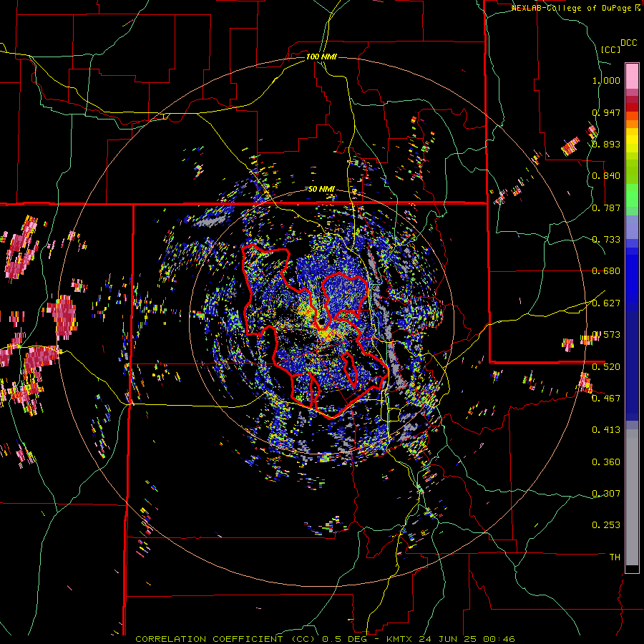Viewport: 644px width, 644px height.
Task: Click the CORRELATION COEFFICIENT caption text
Action: click(209, 639)
